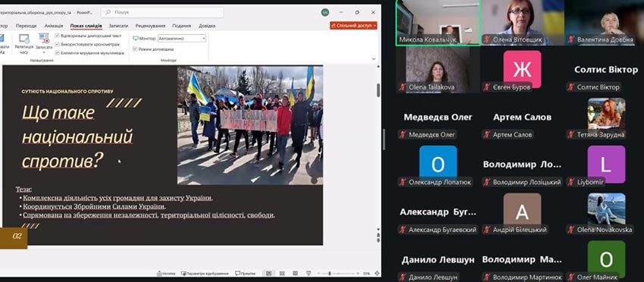Go to next slide using double-arrow button
The width and height of the screenshot is (644, 282).
point(378,241)
